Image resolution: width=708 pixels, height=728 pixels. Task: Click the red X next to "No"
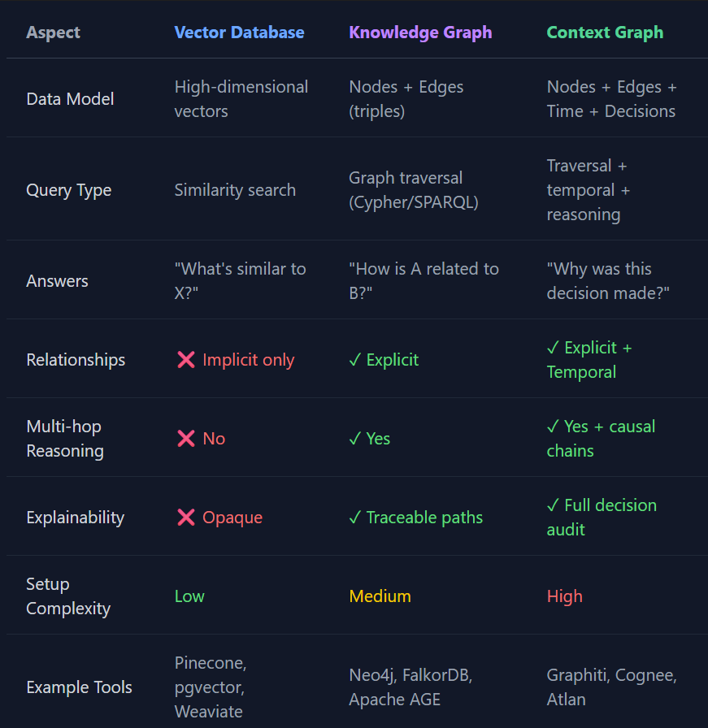[185, 439]
